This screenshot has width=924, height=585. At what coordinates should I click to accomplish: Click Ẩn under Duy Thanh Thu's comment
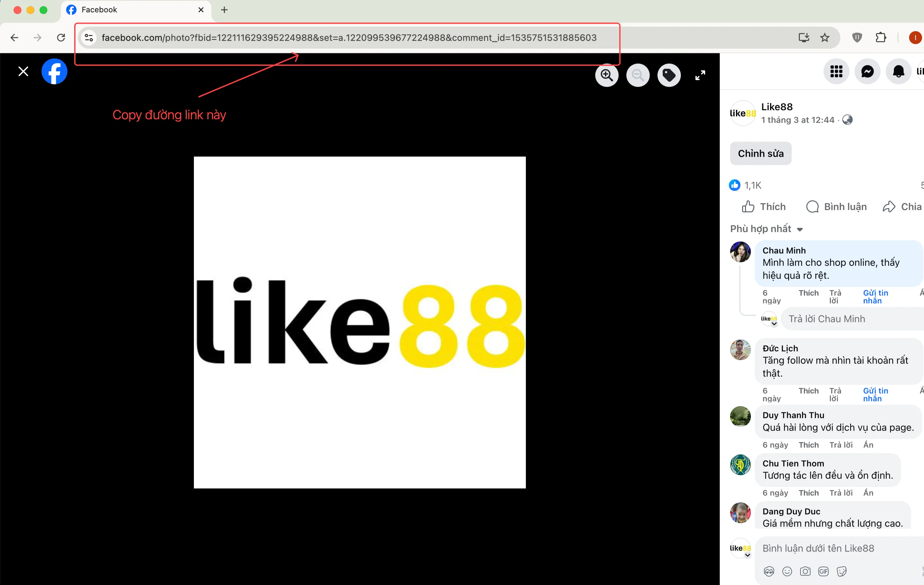click(x=868, y=445)
